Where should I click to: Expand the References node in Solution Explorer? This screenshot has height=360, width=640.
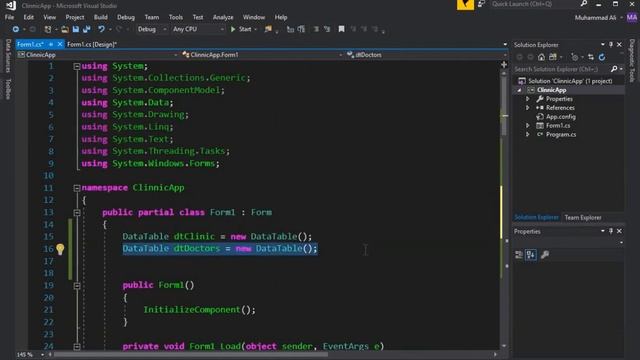tap(528, 108)
